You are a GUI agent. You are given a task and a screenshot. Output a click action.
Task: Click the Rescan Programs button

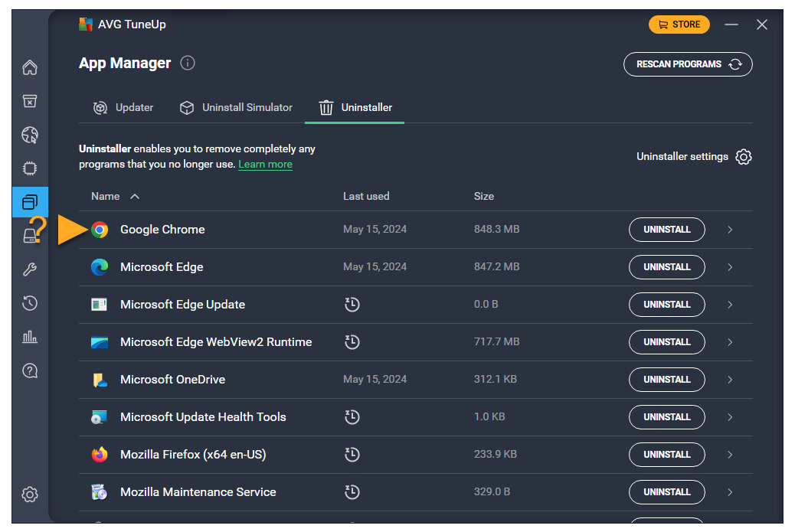pos(688,64)
